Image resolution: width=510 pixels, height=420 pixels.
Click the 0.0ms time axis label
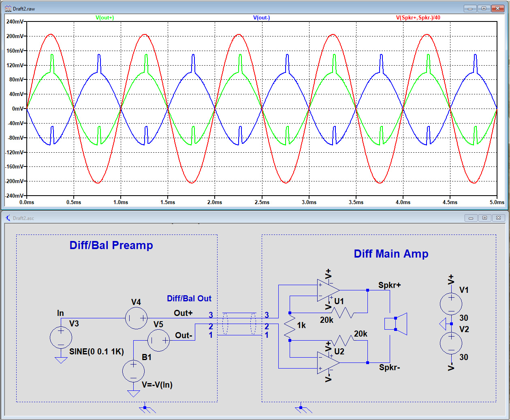click(x=27, y=202)
